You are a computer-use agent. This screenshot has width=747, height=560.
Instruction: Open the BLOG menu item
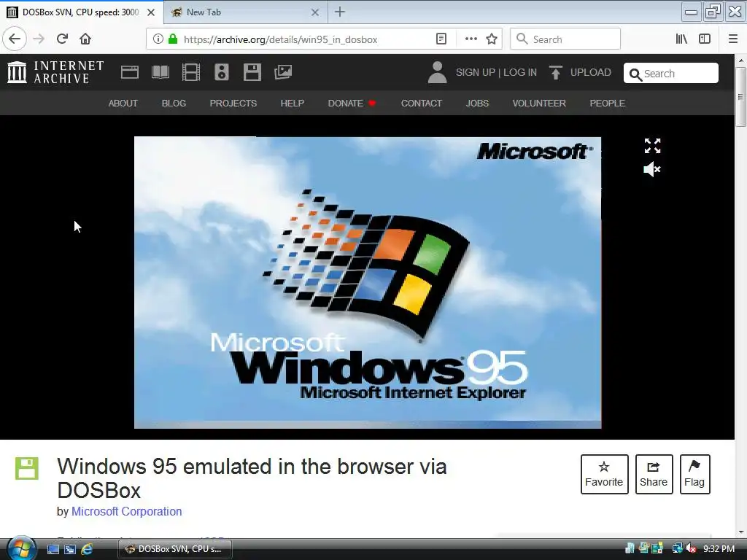point(174,104)
